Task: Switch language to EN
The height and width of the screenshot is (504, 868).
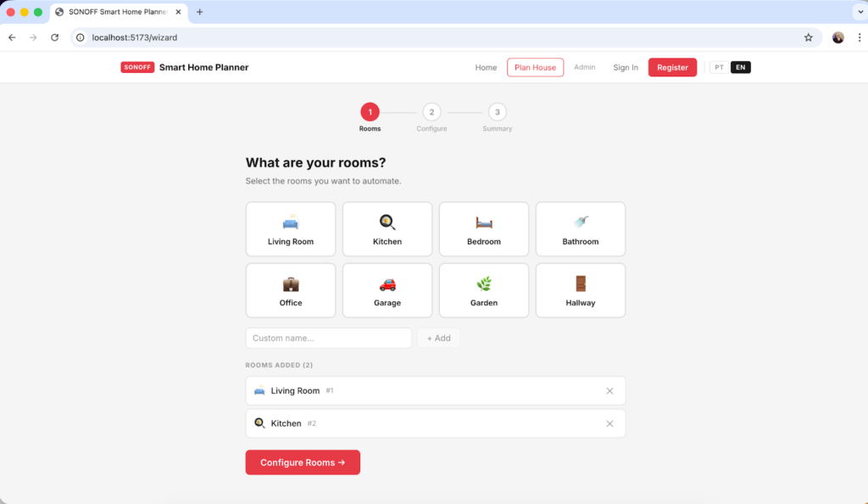Action: coord(740,67)
